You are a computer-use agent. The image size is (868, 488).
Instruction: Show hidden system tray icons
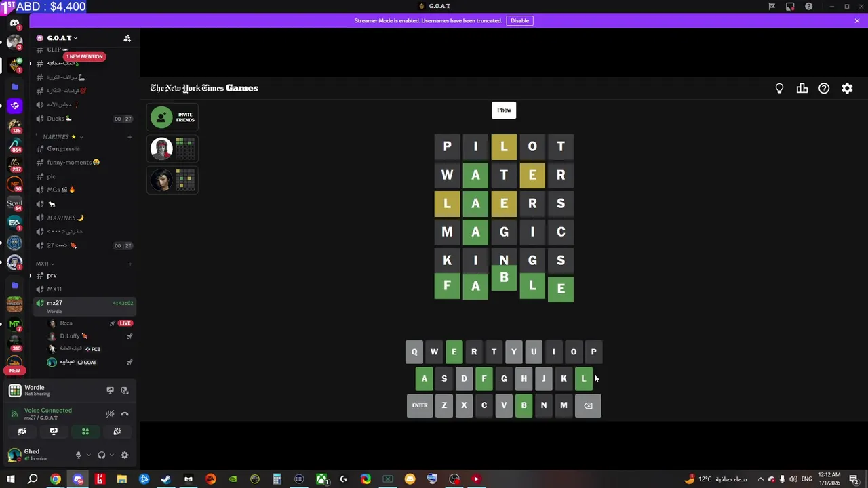(x=760, y=479)
